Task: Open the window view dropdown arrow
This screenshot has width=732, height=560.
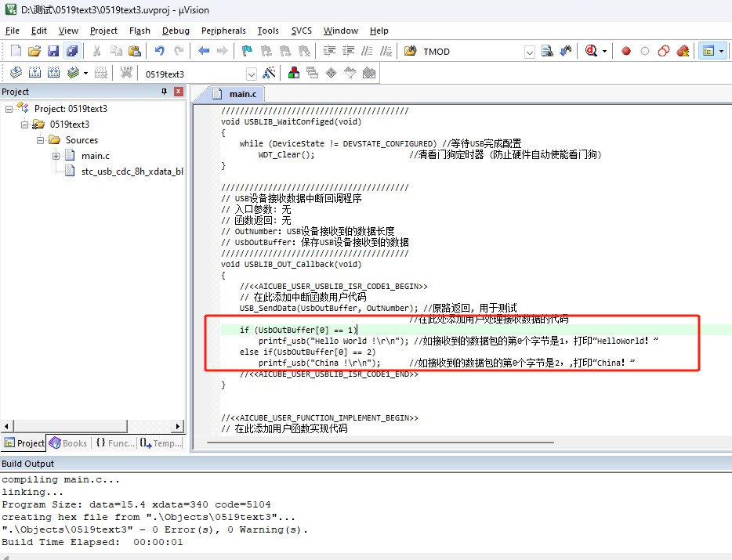Action: point(721,52)
